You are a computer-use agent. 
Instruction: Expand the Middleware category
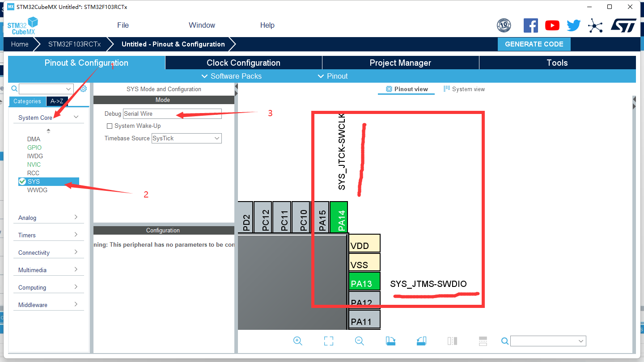tap(48, 305)
